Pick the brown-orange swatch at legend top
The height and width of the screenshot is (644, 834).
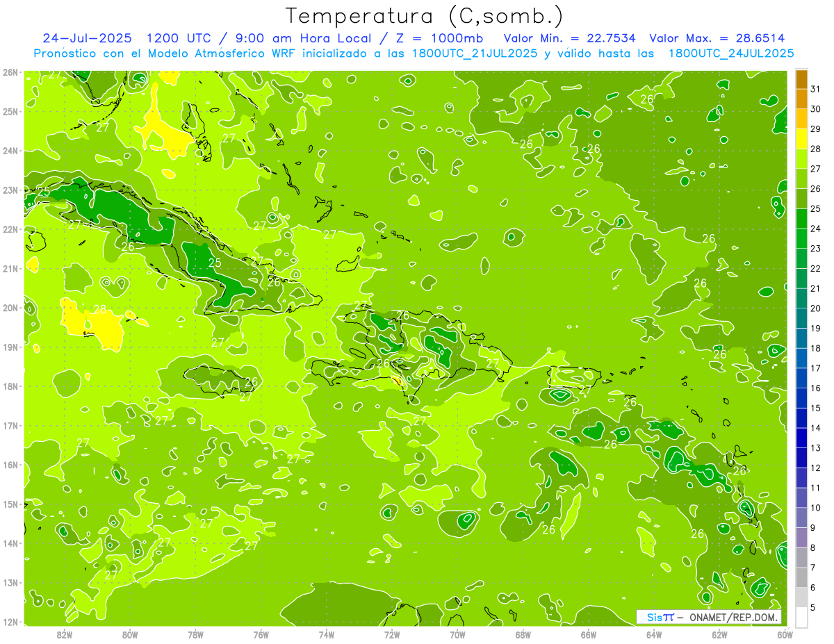click(x=802, y=79)
